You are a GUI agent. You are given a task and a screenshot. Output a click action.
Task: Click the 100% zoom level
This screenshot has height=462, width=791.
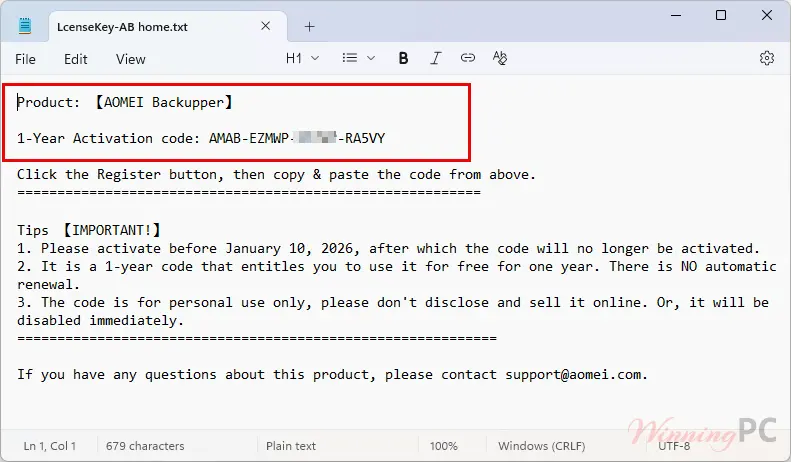coord(443,446)
